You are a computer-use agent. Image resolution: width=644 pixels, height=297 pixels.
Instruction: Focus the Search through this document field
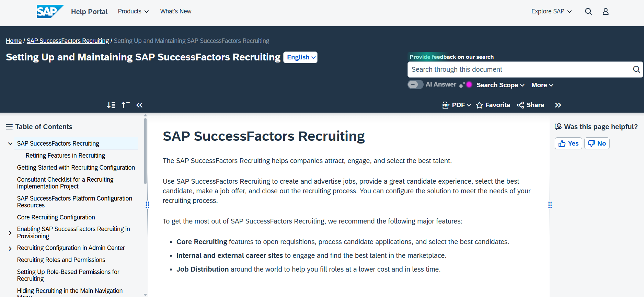pyautogui.click(x=518, y=69)
